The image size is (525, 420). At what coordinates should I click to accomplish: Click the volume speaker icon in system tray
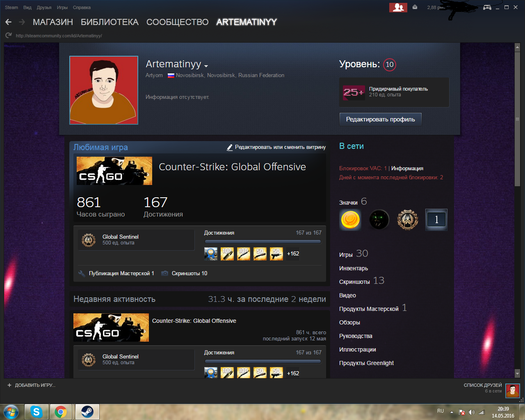tap(472, 412)
